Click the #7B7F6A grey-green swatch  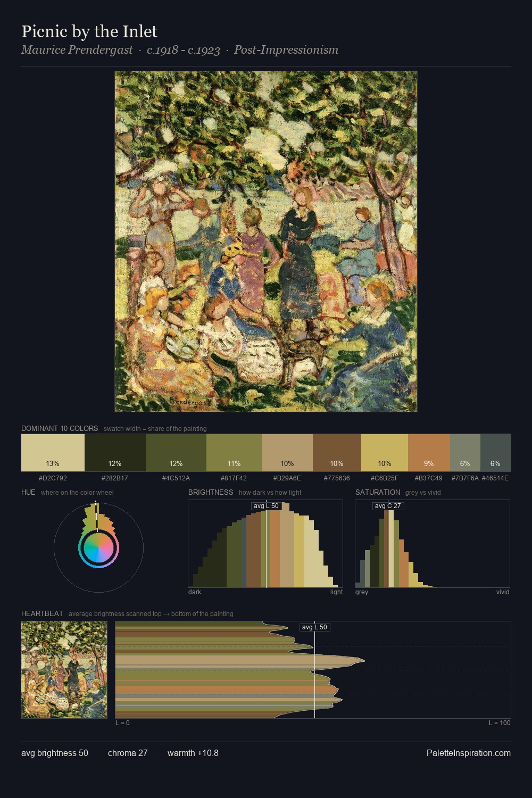click(465, 453)
